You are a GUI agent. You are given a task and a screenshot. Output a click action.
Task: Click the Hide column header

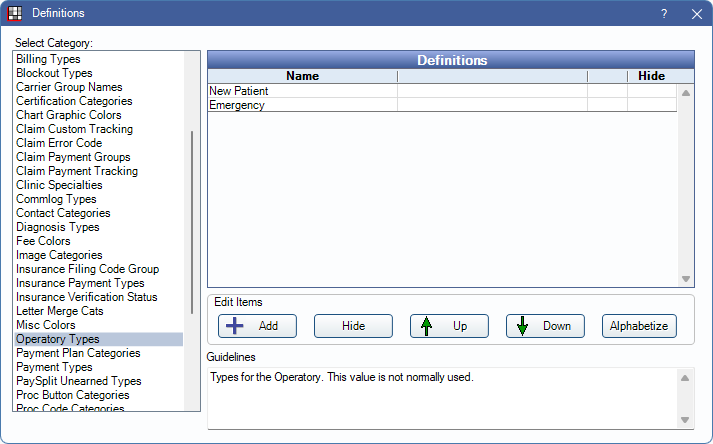pyautogui.click(x=651, y=76)
